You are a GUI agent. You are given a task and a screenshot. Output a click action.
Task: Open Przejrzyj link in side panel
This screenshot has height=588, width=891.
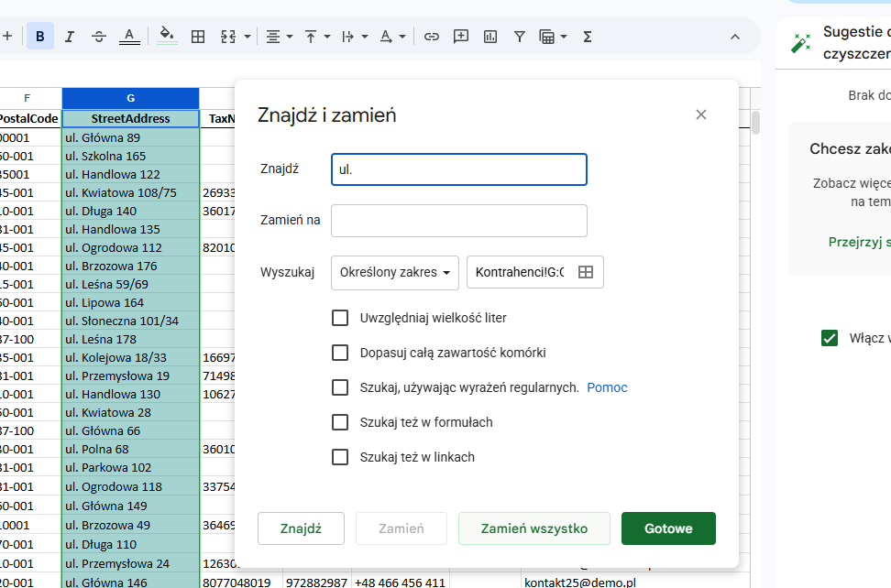[859, 243]
